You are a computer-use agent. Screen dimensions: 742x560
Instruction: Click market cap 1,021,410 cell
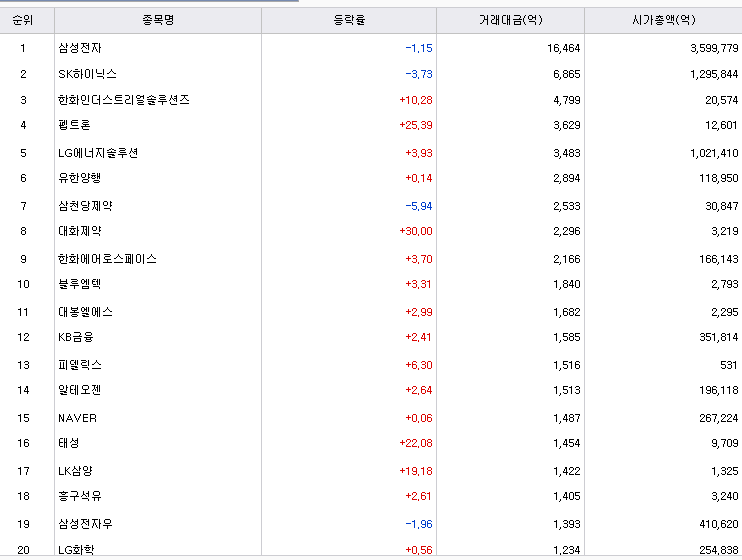click(x=714, y=153)
